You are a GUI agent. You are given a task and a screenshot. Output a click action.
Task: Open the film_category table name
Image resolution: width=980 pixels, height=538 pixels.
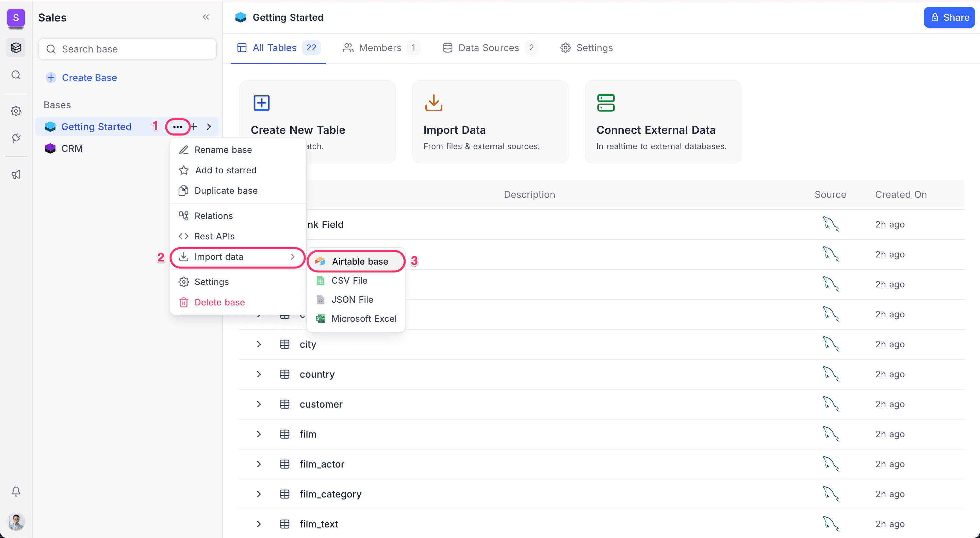coord(330,494)
